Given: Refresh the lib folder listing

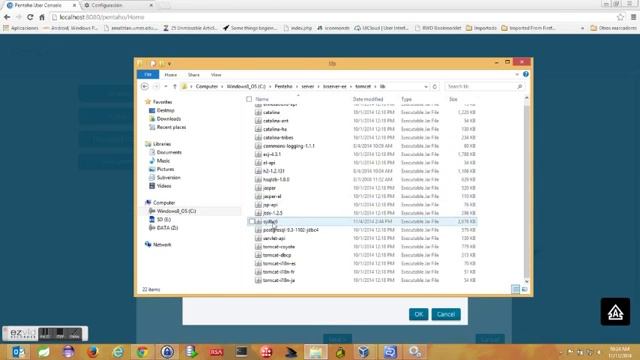Looking at the screenshot, I should click(435, 87).
